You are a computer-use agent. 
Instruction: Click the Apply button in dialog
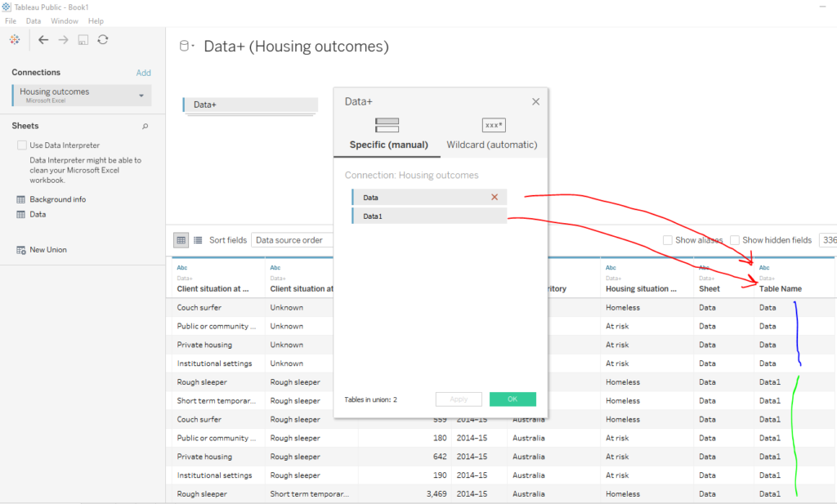[x=459, y=399]
